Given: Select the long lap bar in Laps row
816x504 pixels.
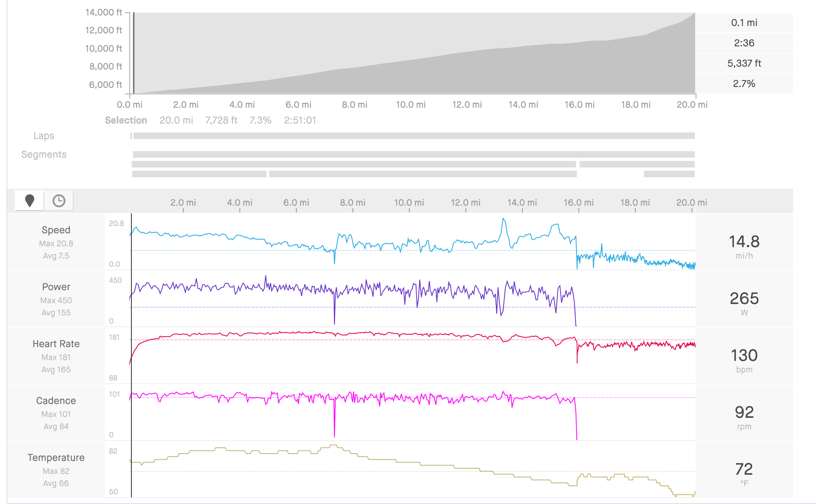Looking at the screenshot, I should point(414,136).
